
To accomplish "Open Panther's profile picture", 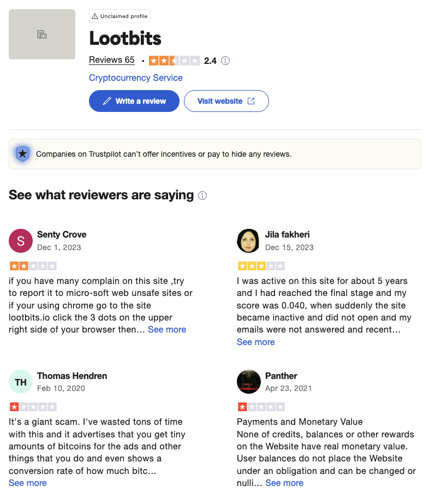I will [248, 382].
